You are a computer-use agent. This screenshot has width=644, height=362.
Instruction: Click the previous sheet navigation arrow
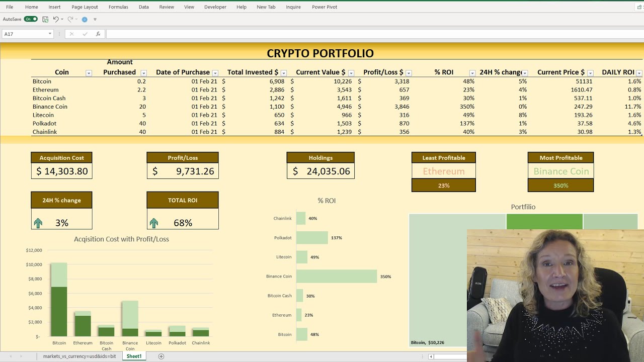coord(11,356)
